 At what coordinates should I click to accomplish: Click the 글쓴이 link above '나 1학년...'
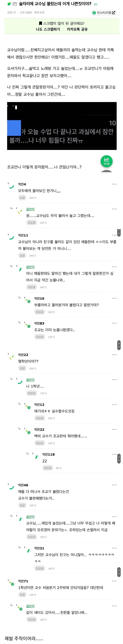click(30, 380)
